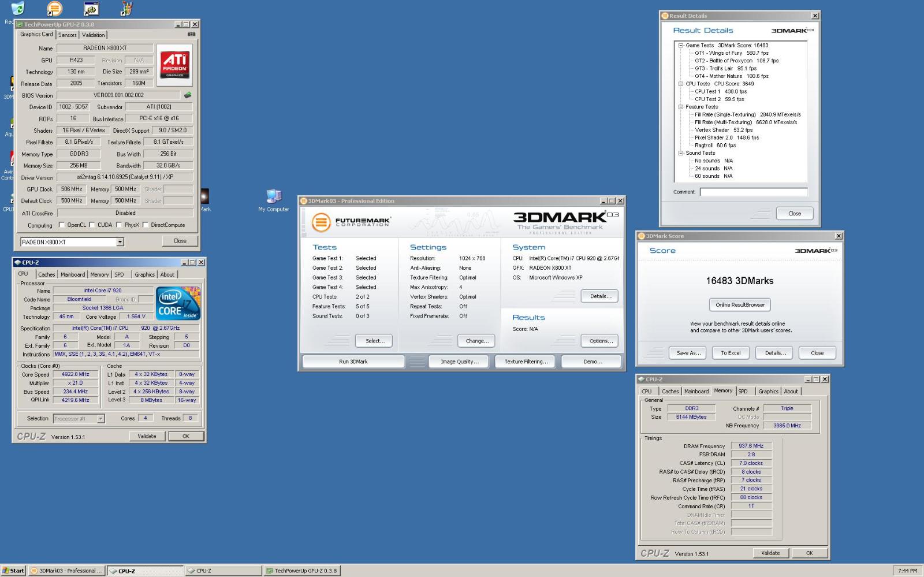The image size is (924, 577).
Task: Open the desktop shortcut with window and gear icon
Action: pos(91,9)
